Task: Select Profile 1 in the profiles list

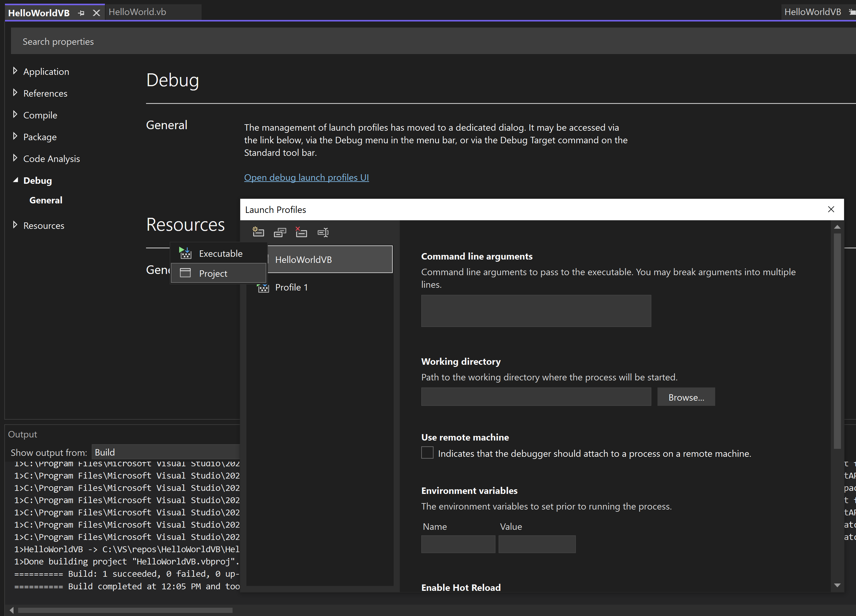Action: [x=291, y=287]
